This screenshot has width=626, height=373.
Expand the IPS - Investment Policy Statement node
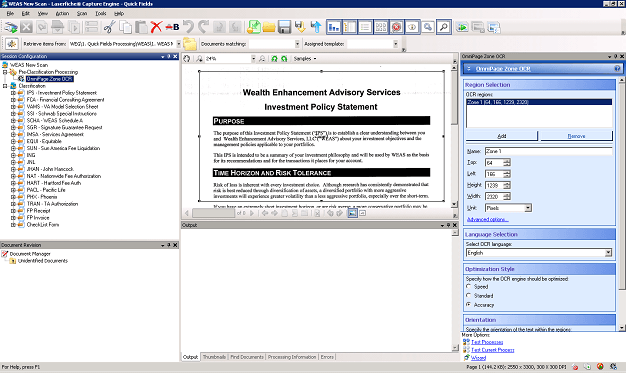[13, 93]
